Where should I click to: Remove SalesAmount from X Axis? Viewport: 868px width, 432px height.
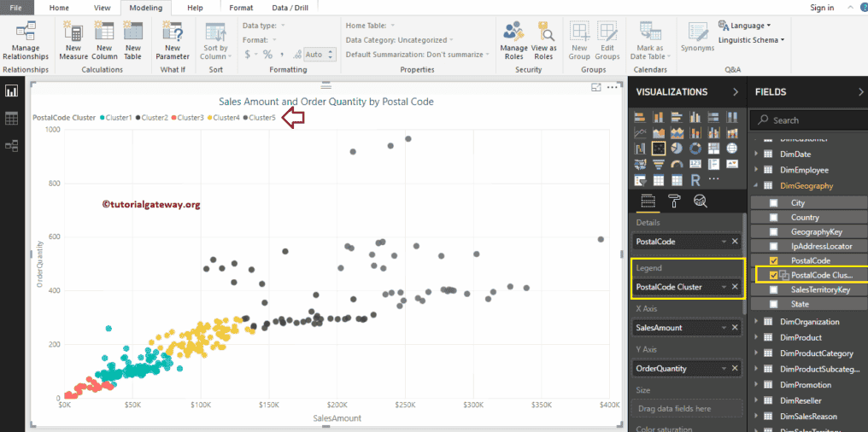click(x=735, y=328)
